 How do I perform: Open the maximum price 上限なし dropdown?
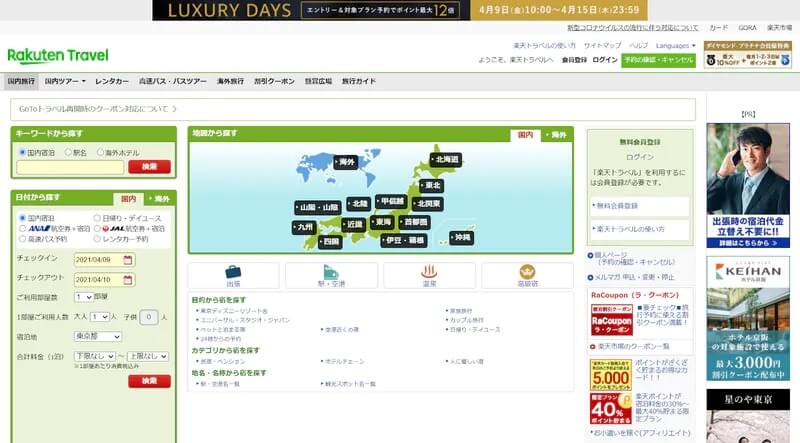[148, 356]
